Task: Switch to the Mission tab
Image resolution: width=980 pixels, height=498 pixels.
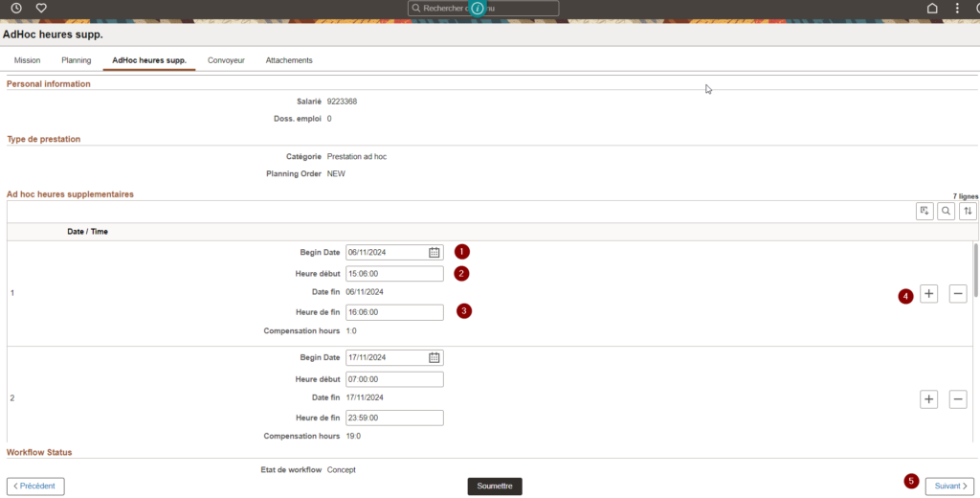Action: click(28, 60)
